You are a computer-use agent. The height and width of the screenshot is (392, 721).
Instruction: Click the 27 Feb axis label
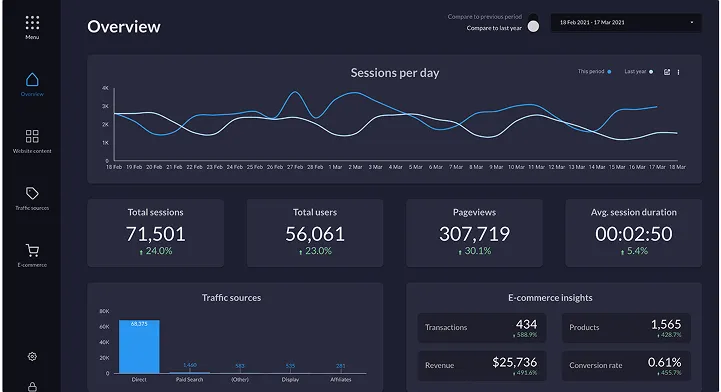[295, 167]
